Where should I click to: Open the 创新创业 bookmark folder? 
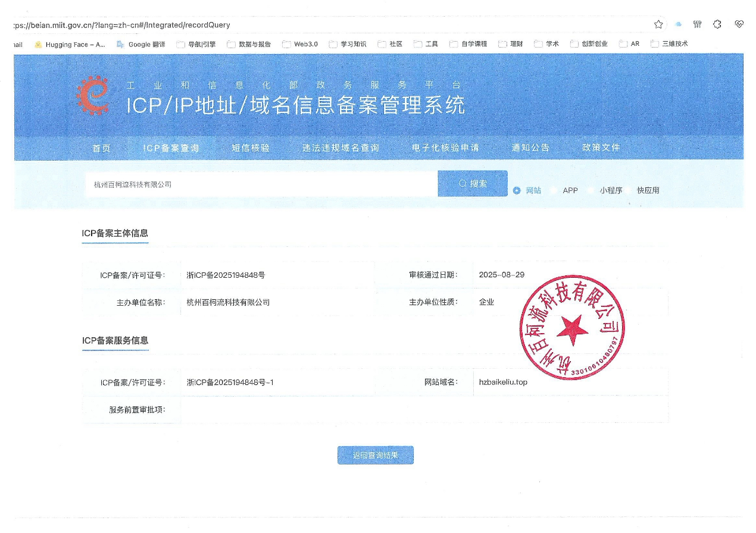(x=589, y=44)
